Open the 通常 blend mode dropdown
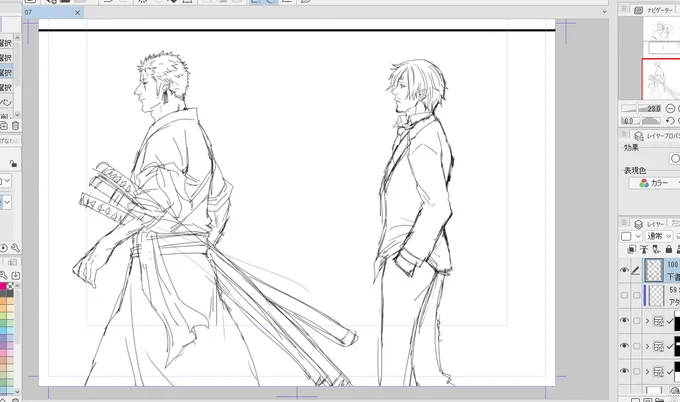The width and height of the screenshot is (680, 402). coord(659,236)
